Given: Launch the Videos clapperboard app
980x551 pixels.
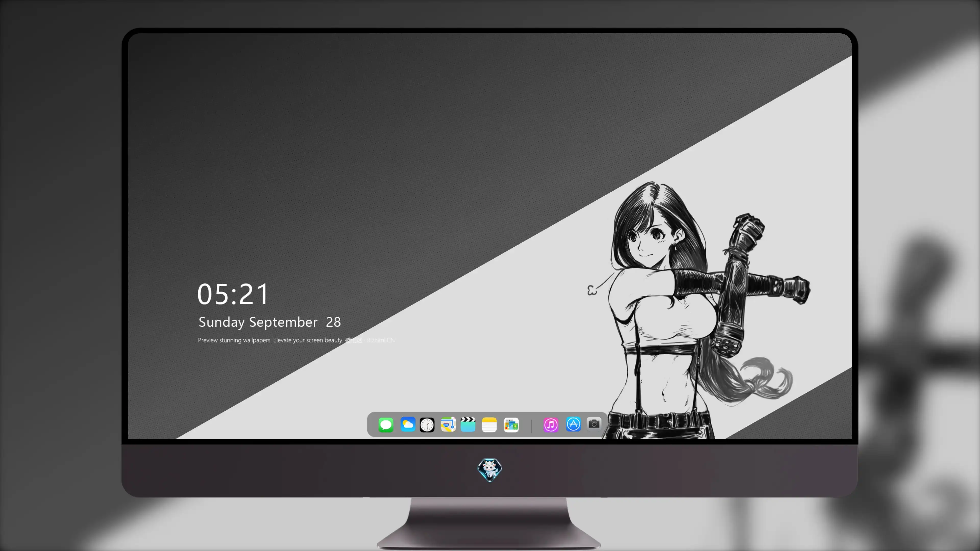Looking at the screenshot, I should (x=468, y=425).
